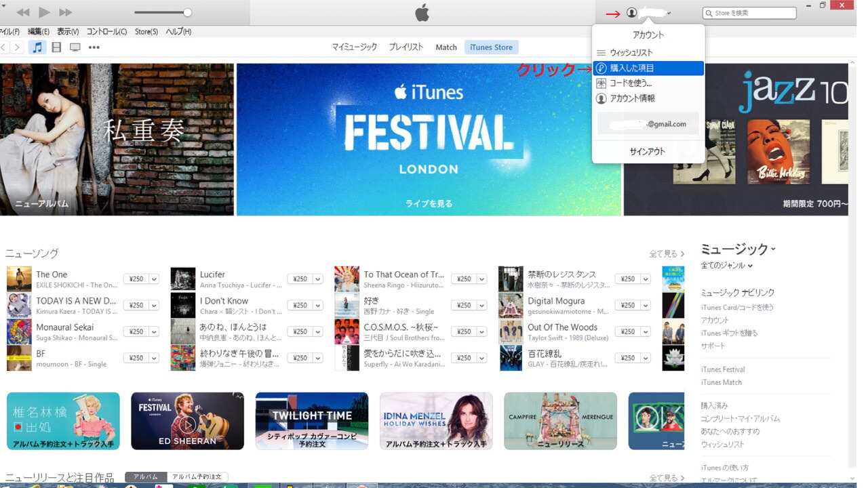The width and height of the screenshot is (868, 488).
Task: Click the forward navigation arrow
Action: [18, 47]
